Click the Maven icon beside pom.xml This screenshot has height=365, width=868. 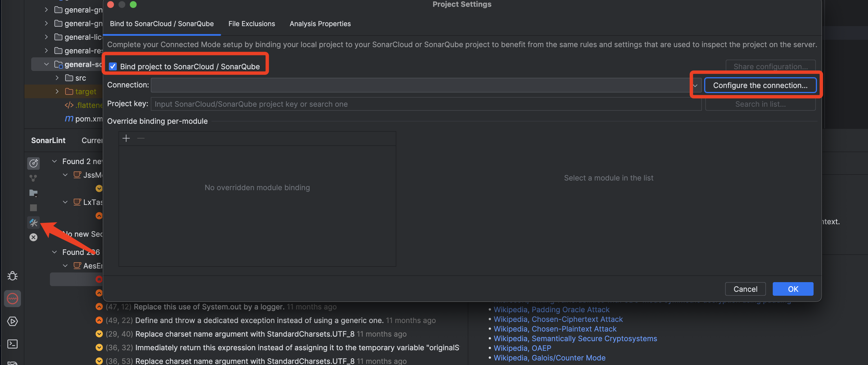pos(69,118)
